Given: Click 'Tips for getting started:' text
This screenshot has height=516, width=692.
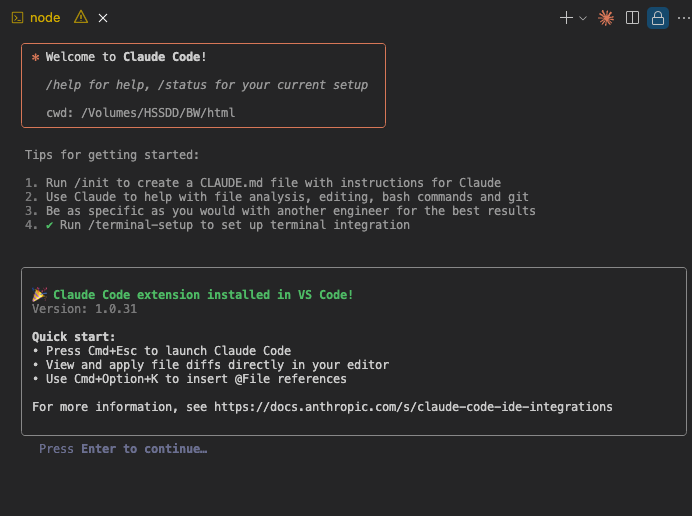Looking at the screenshot, I should coord(112,155).
